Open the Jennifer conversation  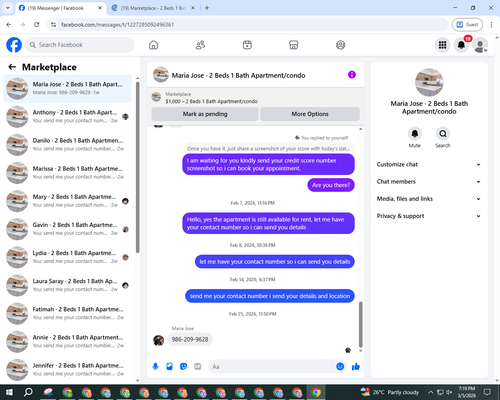click(67, 369)
